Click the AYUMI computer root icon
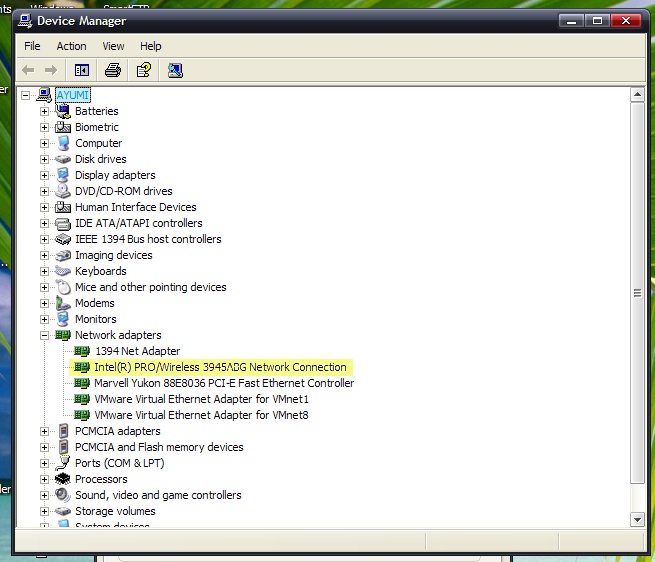Viewport: 655px width, 562px height. coord(44,95)
